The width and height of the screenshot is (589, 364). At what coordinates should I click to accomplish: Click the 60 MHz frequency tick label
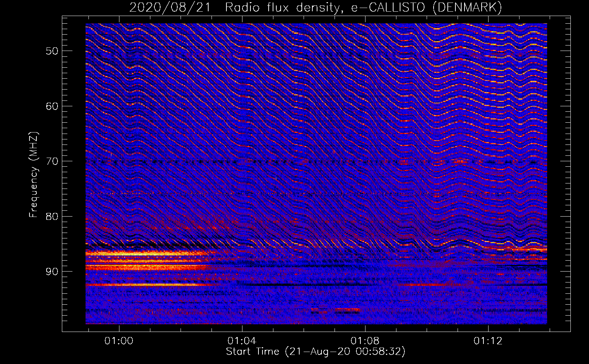pyautogui.click(x=52, y=106)
